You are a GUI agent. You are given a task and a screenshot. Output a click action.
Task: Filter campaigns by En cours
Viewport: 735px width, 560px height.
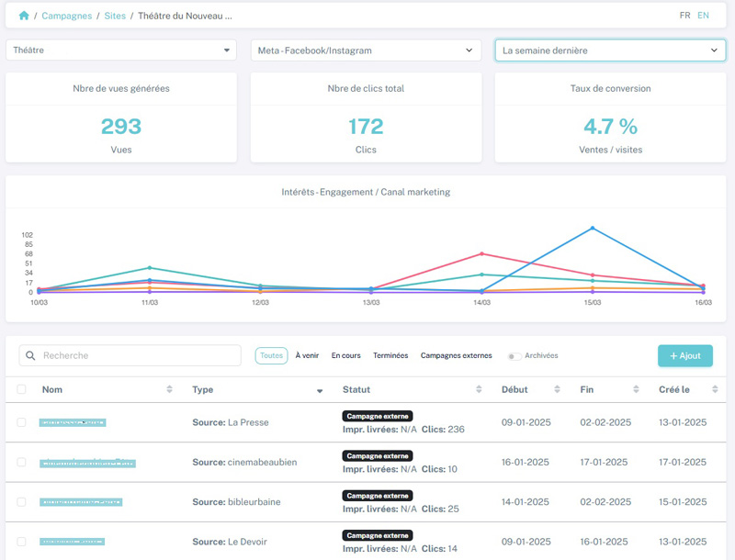click(346, 355)
